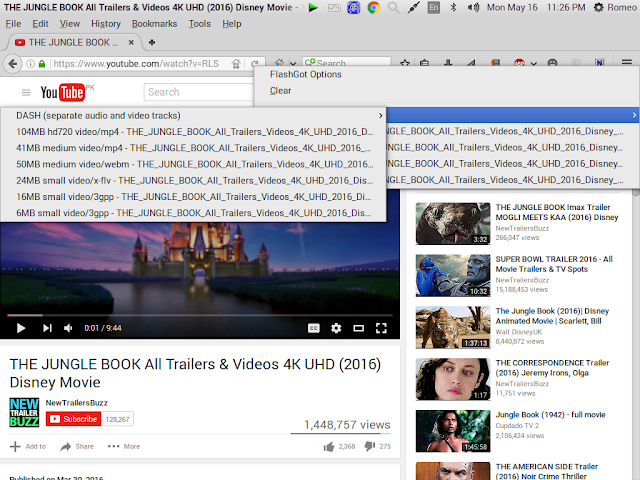
Task: Open the dropdown arrow beside the home icon
Action: tap(293, 64)
